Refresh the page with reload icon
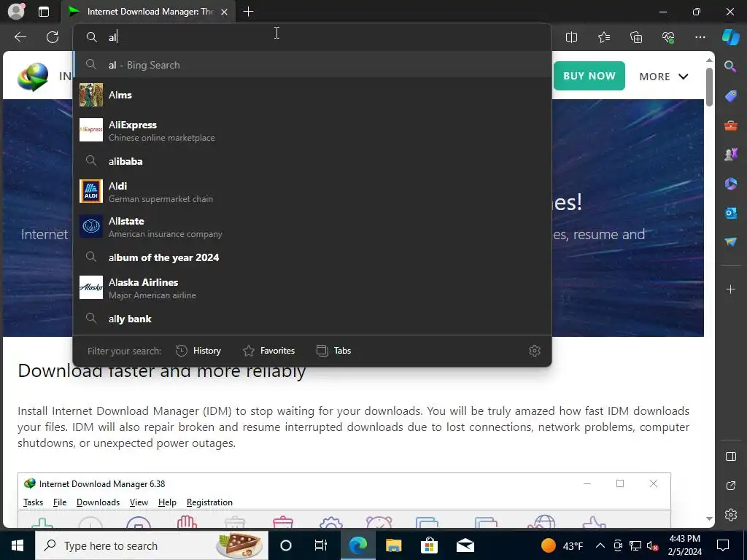Image resolution: width=747 pixels, height=560 pixels. [x=53, y=37]
